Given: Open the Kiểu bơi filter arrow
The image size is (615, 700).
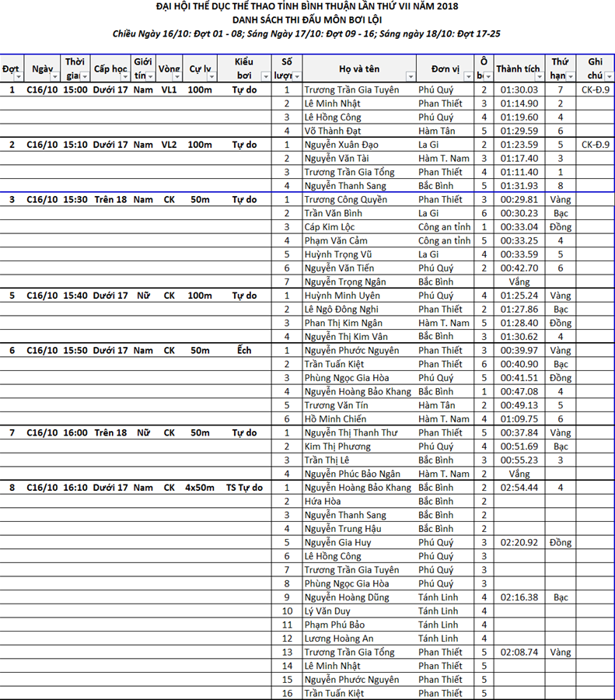Looking at the screenshot, I should 265,77.
